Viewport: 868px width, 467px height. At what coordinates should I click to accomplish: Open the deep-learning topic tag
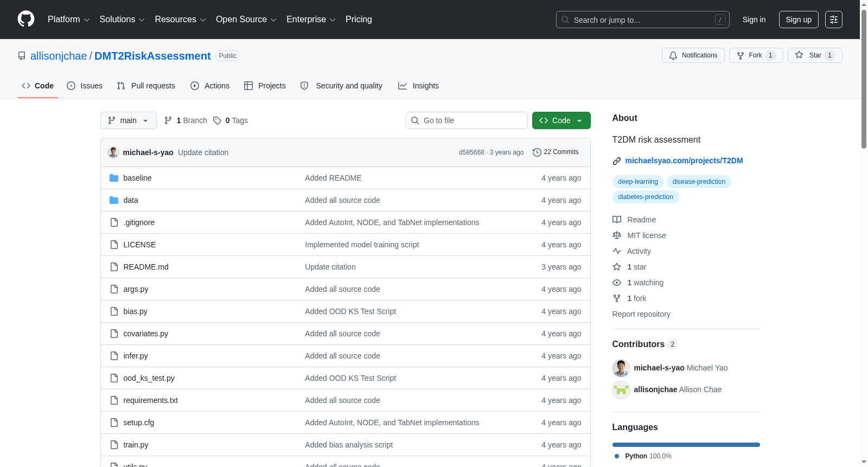638,182
